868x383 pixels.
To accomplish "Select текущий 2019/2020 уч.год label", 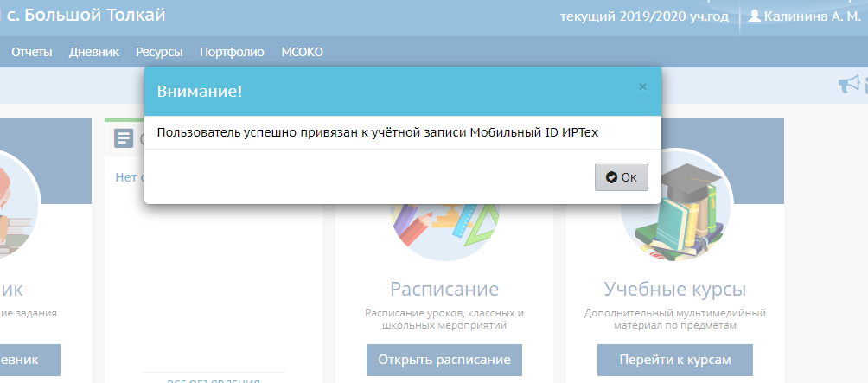I will pyautogui.click(x=644, y=16).
